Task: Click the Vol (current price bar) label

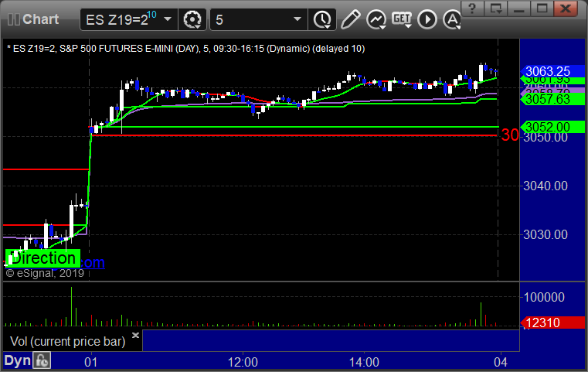Action: click(67, 341)
